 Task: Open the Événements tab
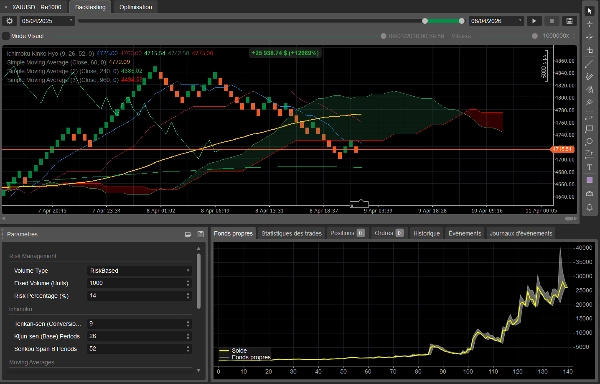coord(465,233)
